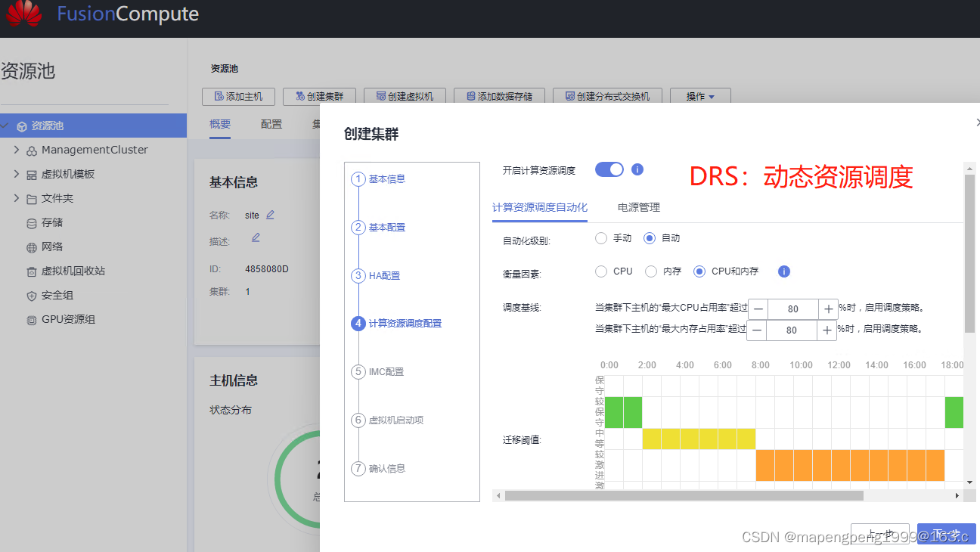Viewport: 980px width, 552px height.
Task: Click step 5 circle IMC配置
Action: [x=358, y=372]
